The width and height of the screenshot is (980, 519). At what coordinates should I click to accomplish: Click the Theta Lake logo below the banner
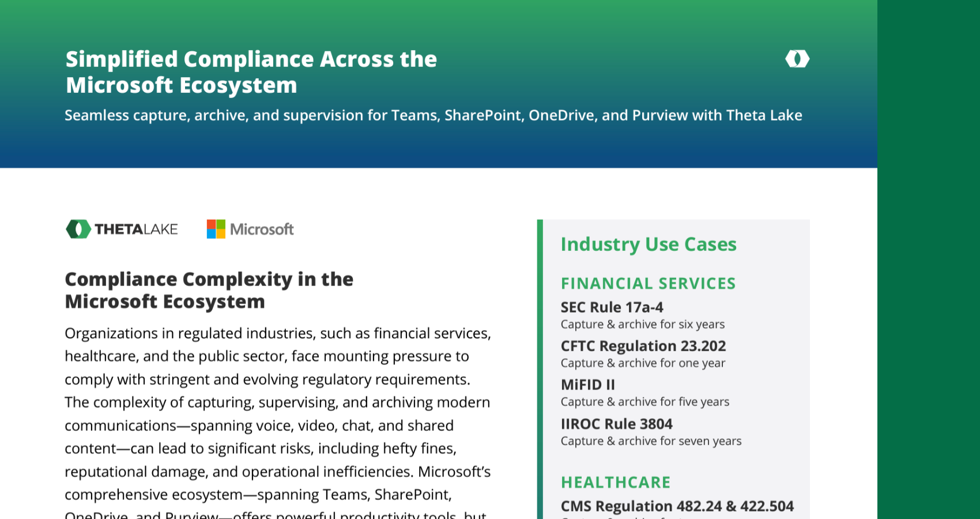(x=122, y=229)
